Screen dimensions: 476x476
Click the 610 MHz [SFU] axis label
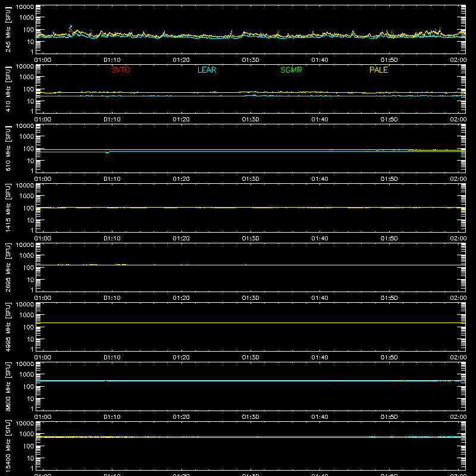coord(8,148)
